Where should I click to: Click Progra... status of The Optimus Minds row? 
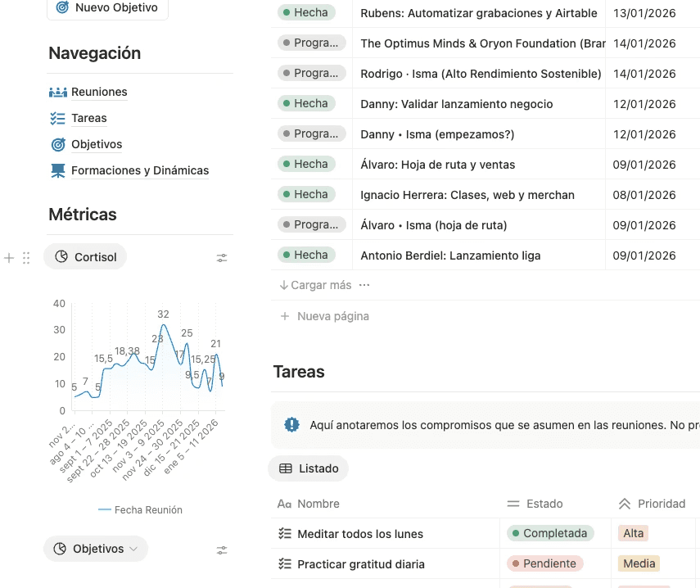coord(312,43)
